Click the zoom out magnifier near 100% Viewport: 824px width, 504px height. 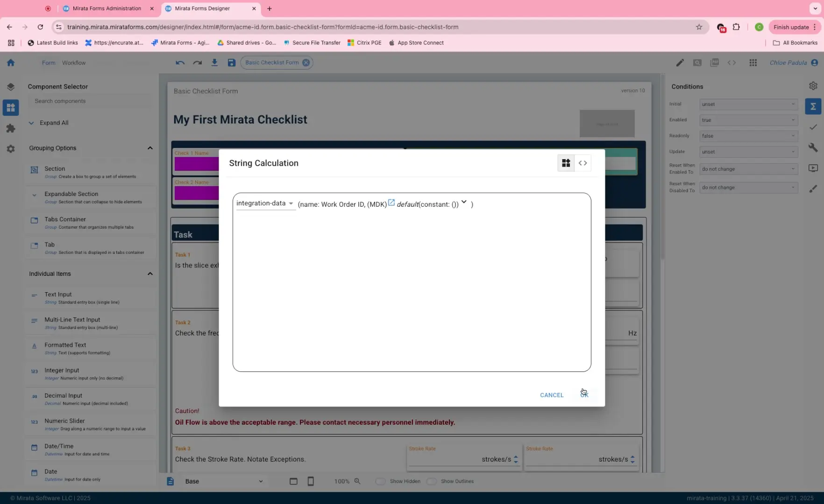tap(358, 481)
